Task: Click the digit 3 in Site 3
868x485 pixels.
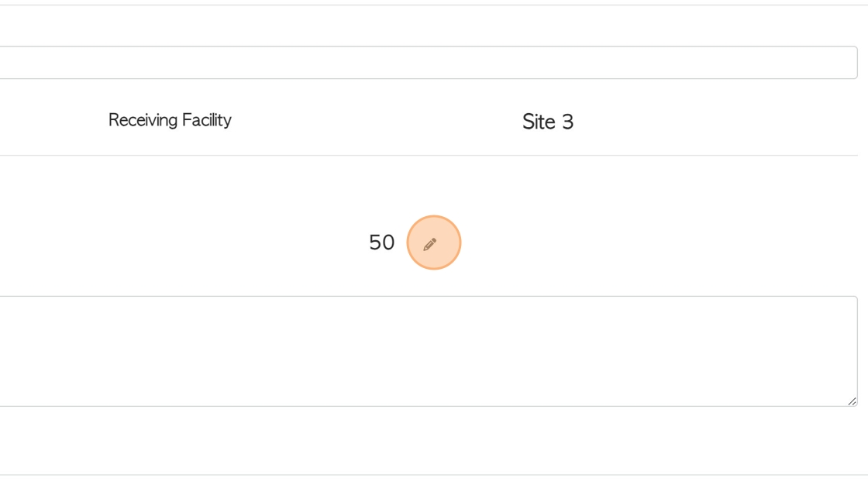Action: click(567, 122)
